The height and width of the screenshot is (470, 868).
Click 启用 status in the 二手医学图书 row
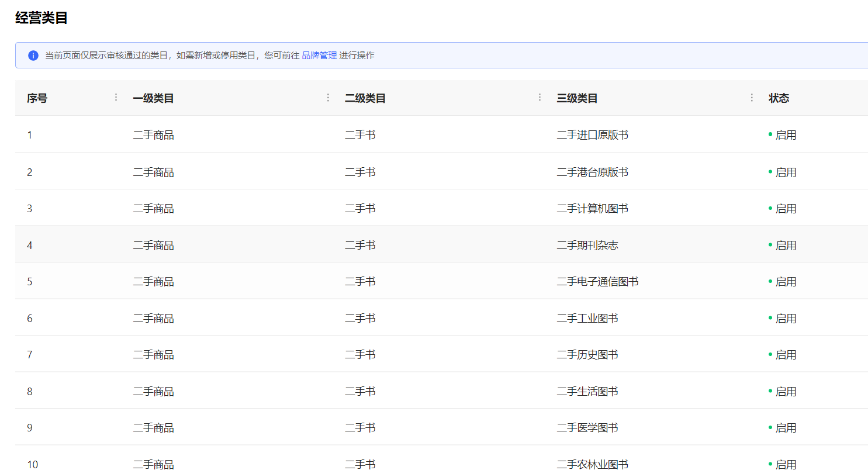pyautogui.click(x=783, y=428)
